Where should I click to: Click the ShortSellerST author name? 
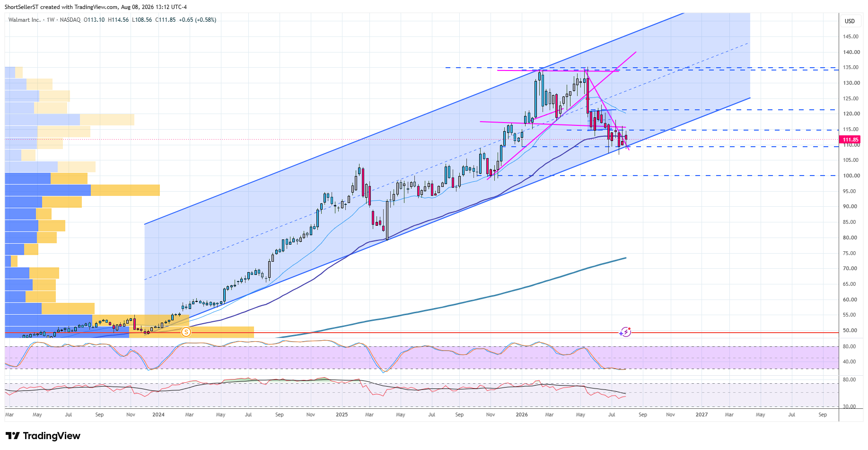click(x=22, y=7)
